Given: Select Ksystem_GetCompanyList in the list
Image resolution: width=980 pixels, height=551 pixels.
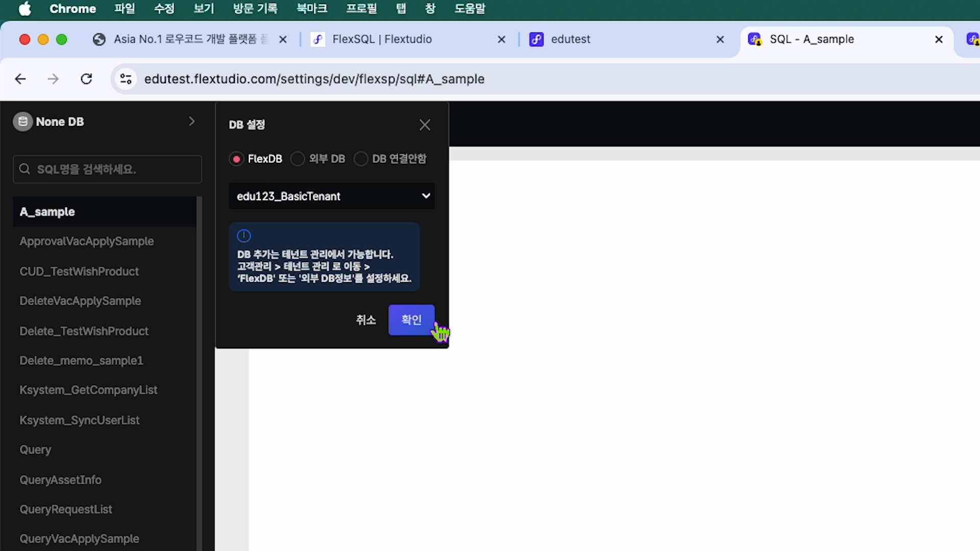Looking at the screenshot, I should pyautogui.click(x=104, y=390).
